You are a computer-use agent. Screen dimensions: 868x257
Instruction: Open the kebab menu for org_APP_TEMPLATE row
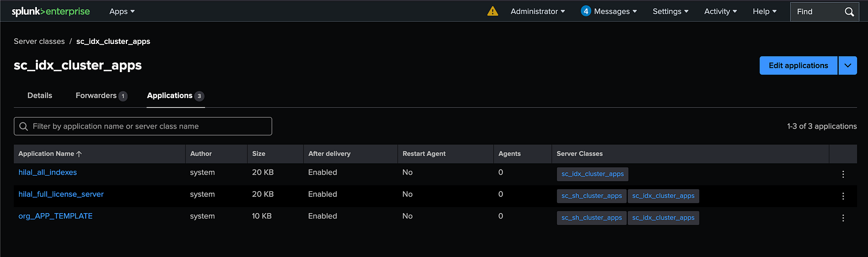coord(843,218)
